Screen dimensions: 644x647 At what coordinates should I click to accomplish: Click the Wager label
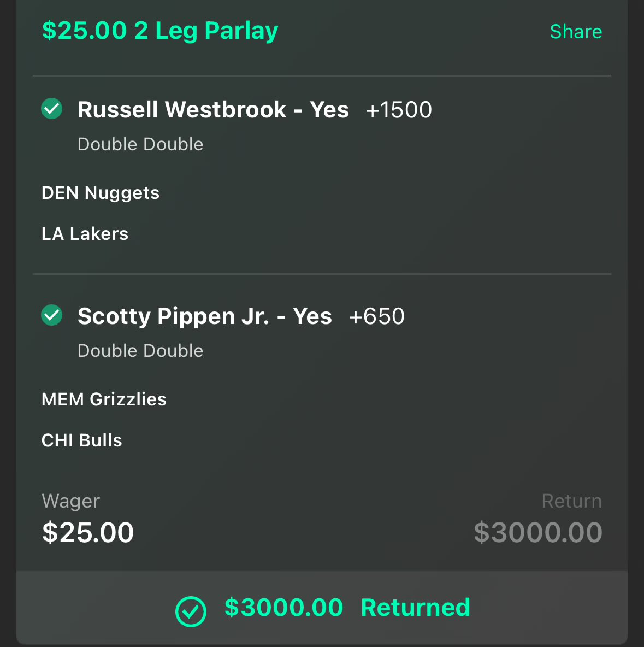pos(70,501)
